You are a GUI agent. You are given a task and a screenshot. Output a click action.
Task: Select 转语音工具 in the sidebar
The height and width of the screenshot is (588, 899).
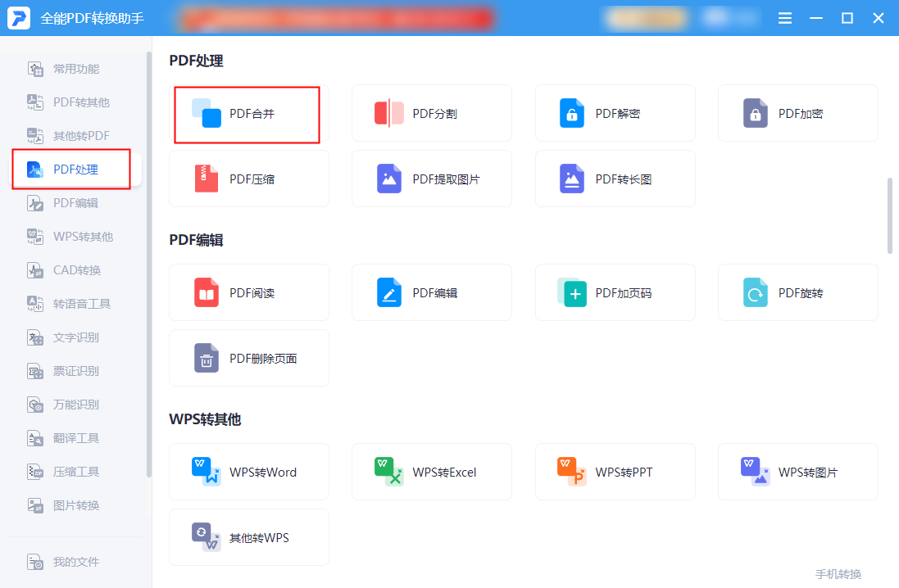coord(76,304)
